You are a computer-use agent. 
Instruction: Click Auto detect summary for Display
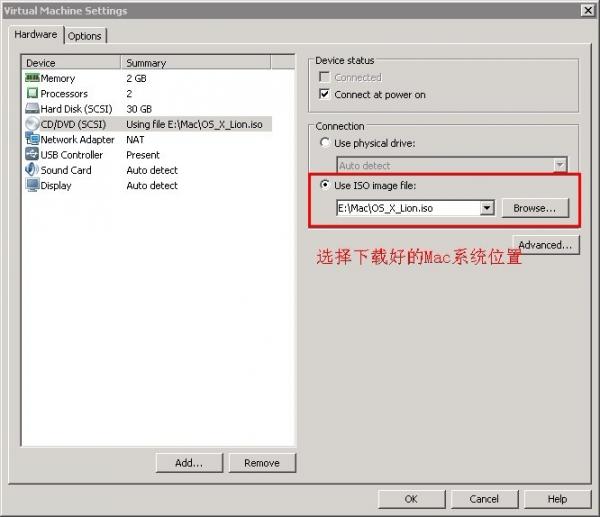point(152,185)
